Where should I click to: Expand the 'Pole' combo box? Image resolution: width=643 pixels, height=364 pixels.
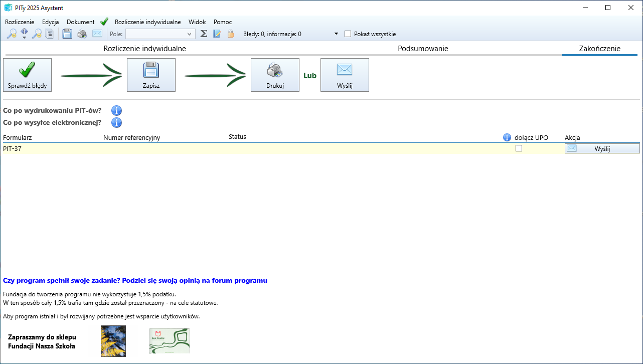tap(190, 34)
